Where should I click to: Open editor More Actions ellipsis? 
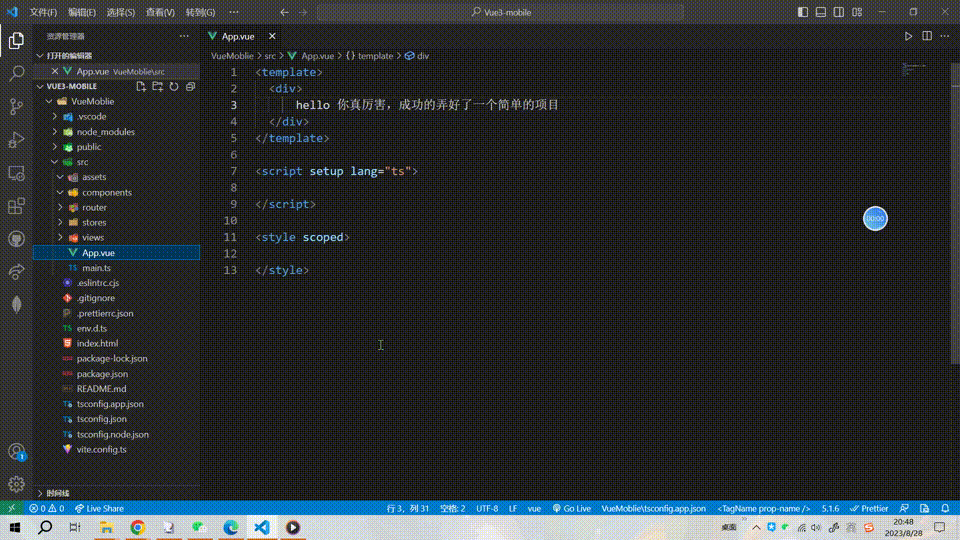945,36
